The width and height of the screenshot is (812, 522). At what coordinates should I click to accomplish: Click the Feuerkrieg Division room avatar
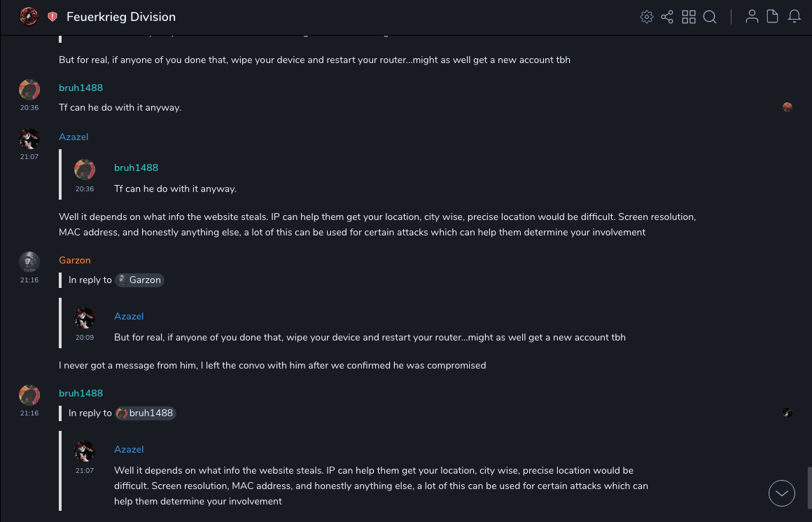pos(29,16)
